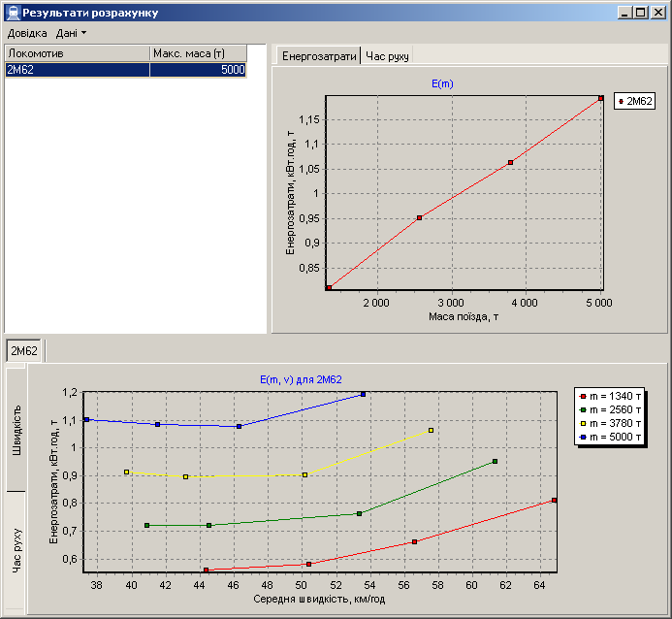Minimize the Результати розрахунку window
672x619 pixels.
624,13
